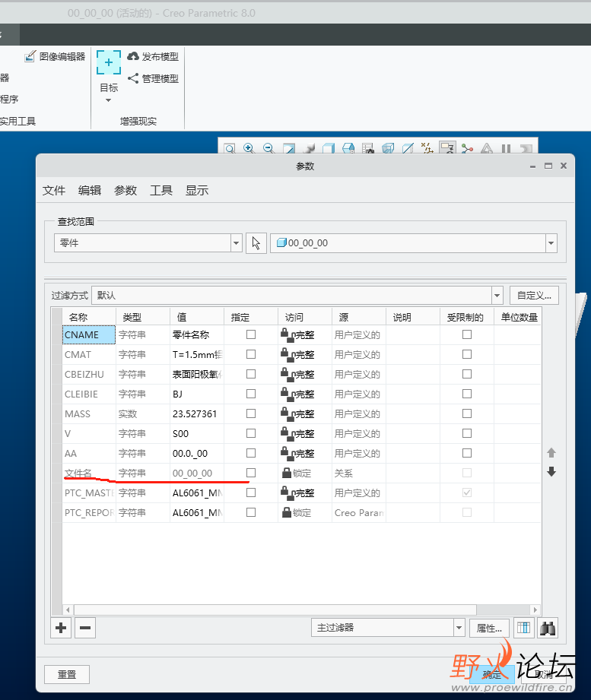Click right scroll arrow of parameter table
This screenshot has height=700, width=591.
coord(535,610)
